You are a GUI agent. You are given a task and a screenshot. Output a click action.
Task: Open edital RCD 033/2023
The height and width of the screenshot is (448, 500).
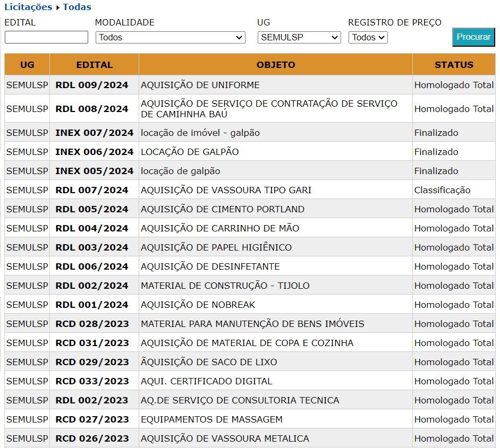(x=92, y=382)
